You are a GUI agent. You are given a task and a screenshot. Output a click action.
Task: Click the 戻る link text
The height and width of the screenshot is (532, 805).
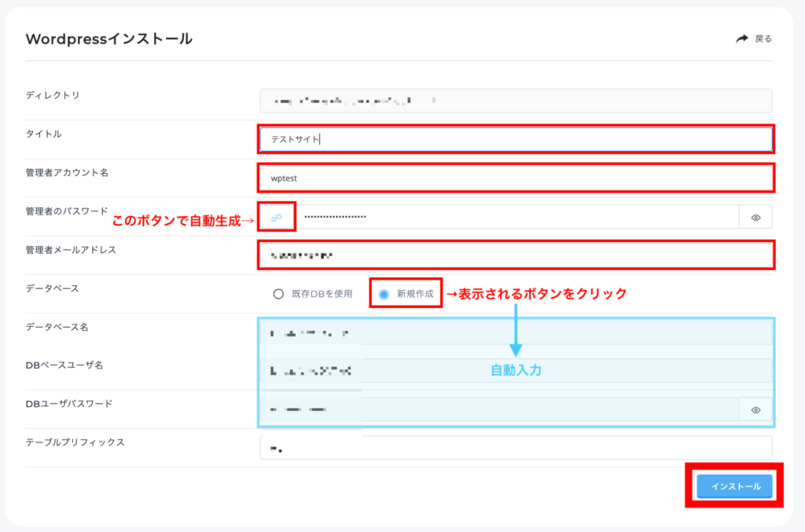coord(763,39)
